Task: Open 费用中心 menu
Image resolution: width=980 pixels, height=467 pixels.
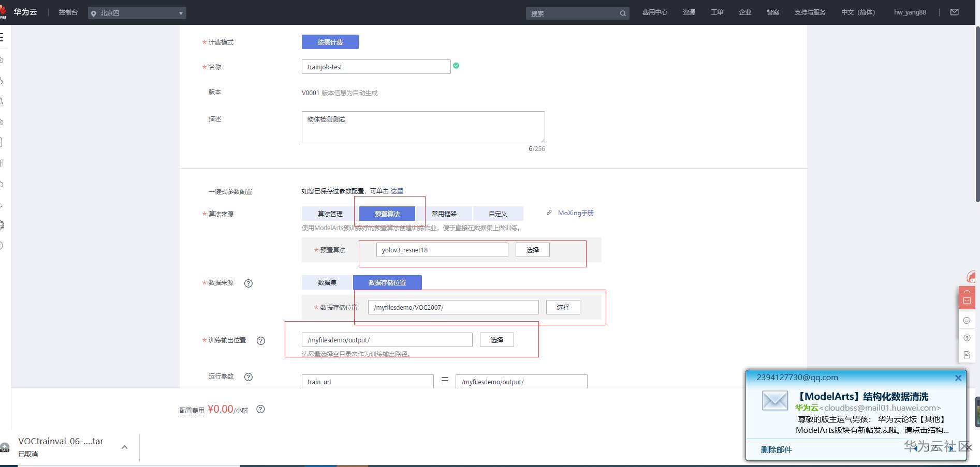Action: point(655,12)
